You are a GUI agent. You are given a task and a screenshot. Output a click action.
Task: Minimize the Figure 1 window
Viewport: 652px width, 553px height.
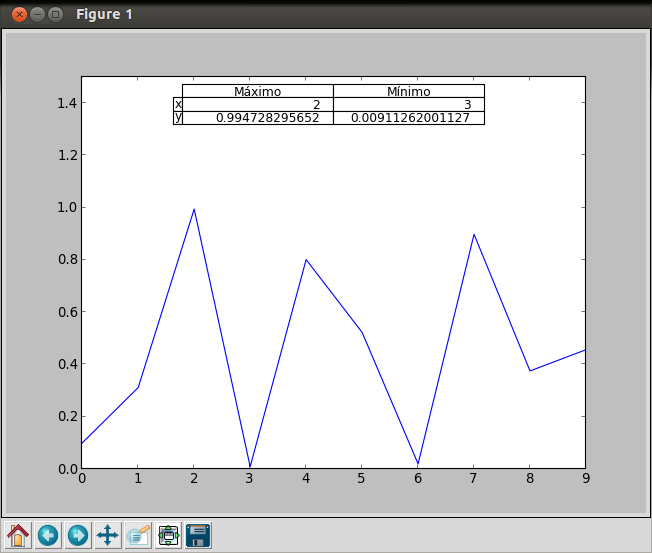tap(37, 15)
